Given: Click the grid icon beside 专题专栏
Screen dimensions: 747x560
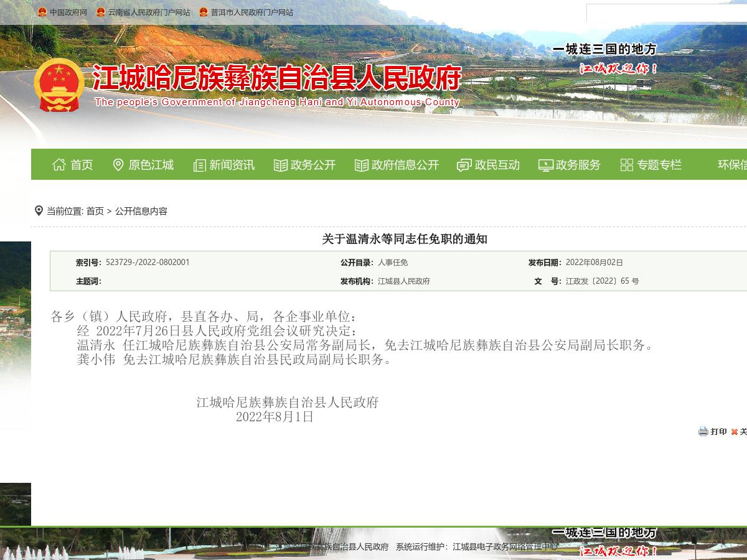Looking at the screenshot, I should coord(627,165).
